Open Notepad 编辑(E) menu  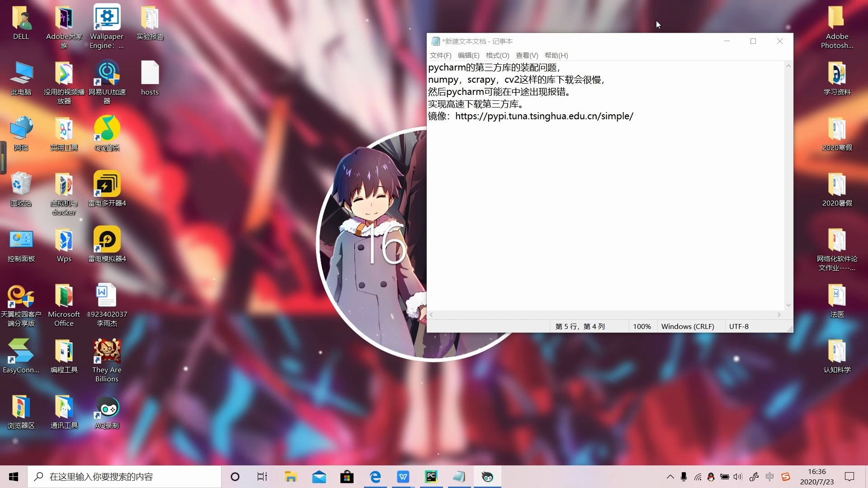click(x=468, y=55)
